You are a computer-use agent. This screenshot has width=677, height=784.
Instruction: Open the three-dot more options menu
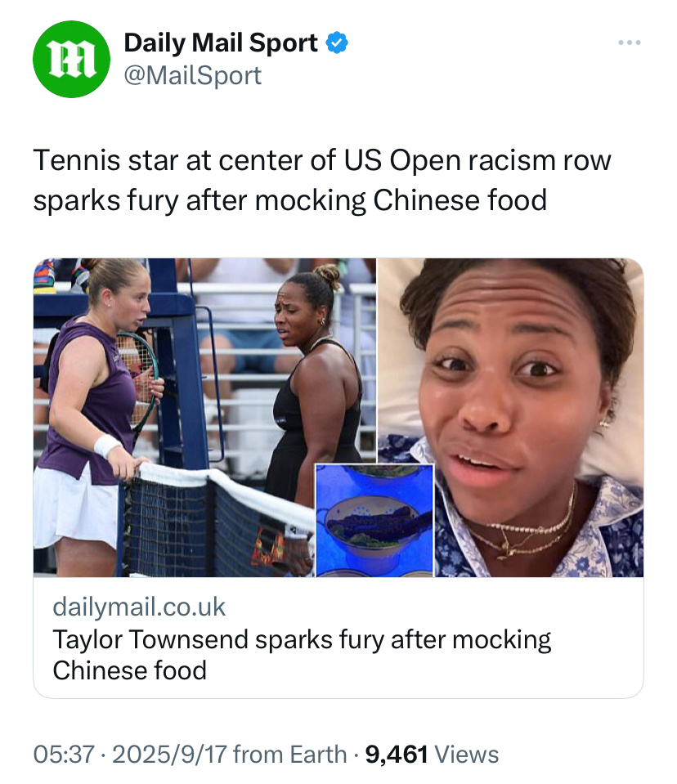click(x=629, y=43)
